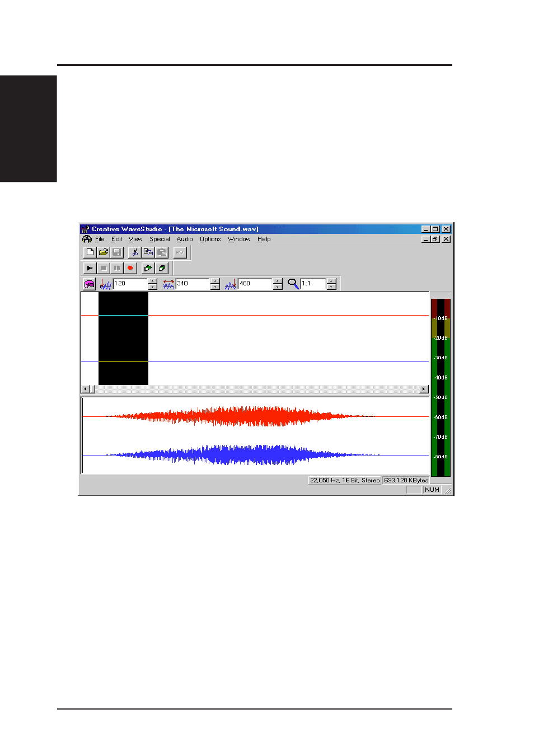Play the wave file
534x756 pixels.
(x=90, y=268)
